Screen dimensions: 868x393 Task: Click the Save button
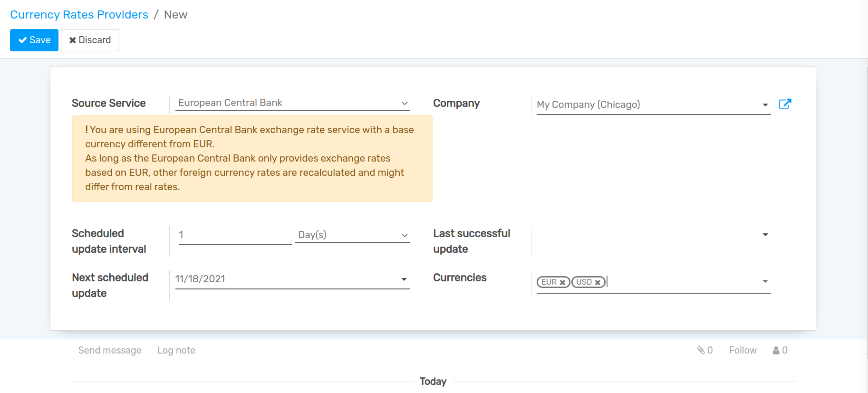click(34, 40)
